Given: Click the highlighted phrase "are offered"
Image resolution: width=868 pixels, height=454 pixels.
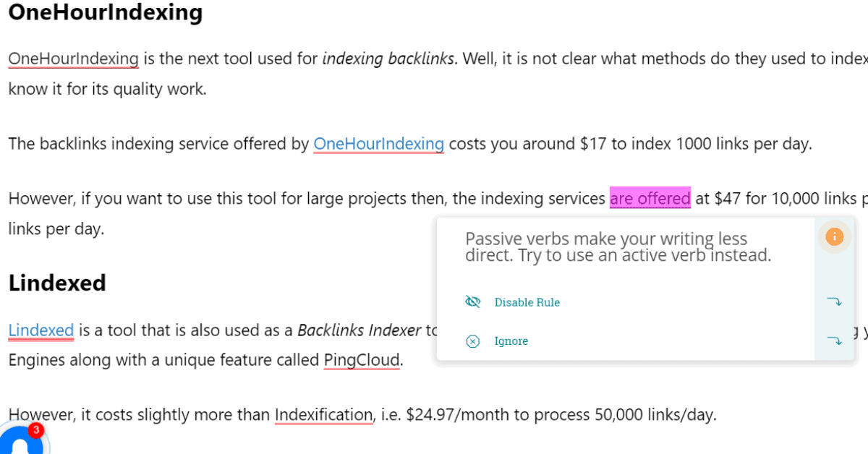Looking at the screenshot, I should pyautogui.click(x=650, y=198).
